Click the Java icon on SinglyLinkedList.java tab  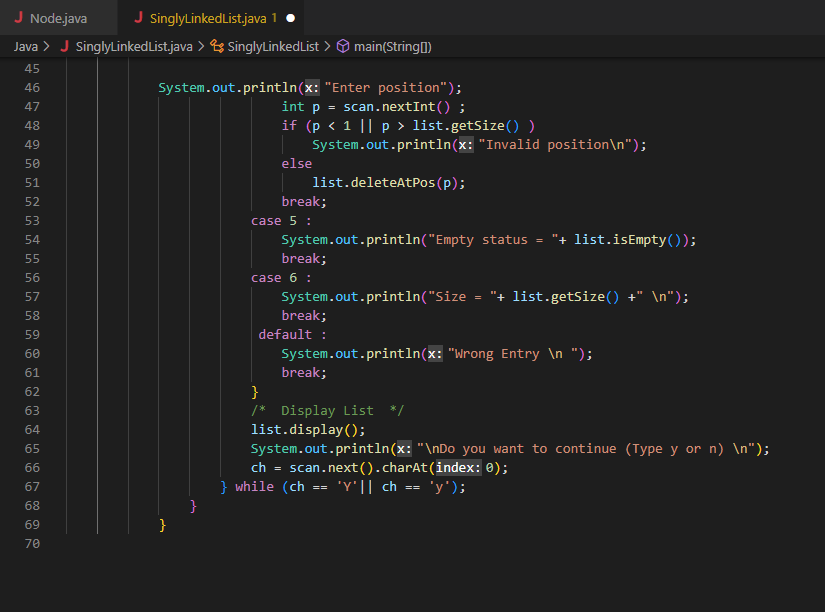140,17
